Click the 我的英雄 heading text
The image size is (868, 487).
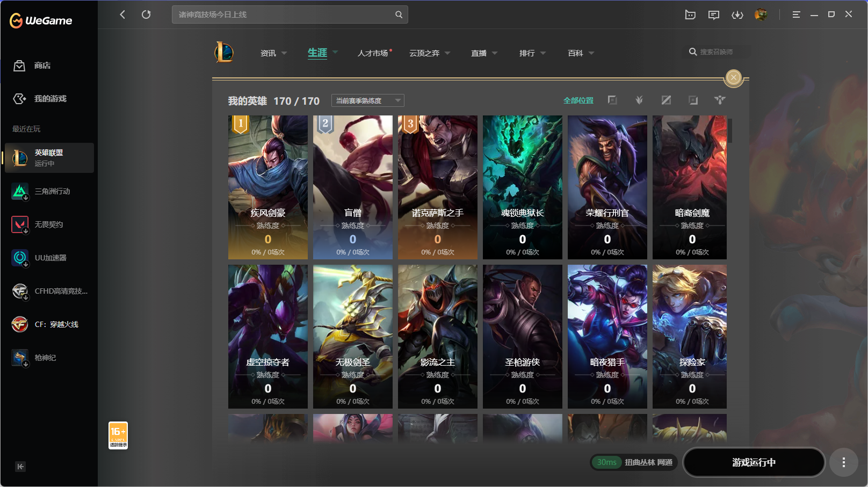click(248, 101)
